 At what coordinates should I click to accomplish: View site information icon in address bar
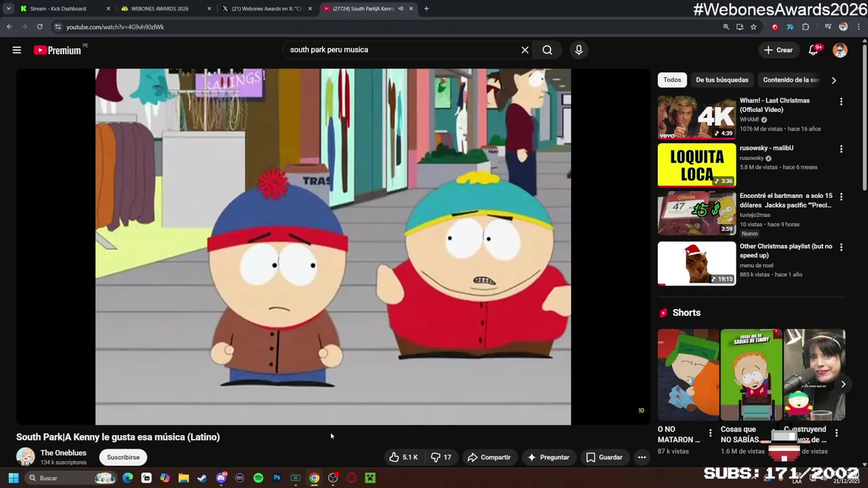(x=58, y=27)
